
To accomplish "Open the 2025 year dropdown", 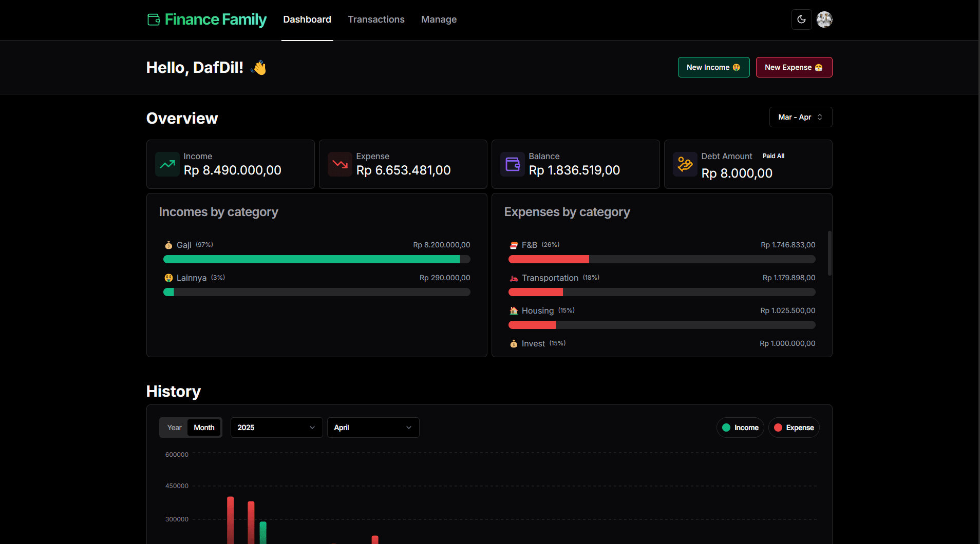I will [276, 428].
